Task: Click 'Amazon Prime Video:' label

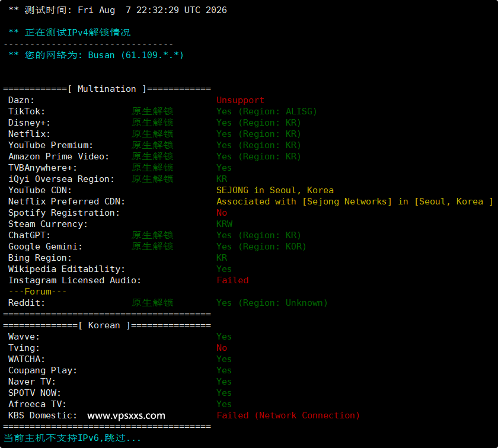Action: 59,156
